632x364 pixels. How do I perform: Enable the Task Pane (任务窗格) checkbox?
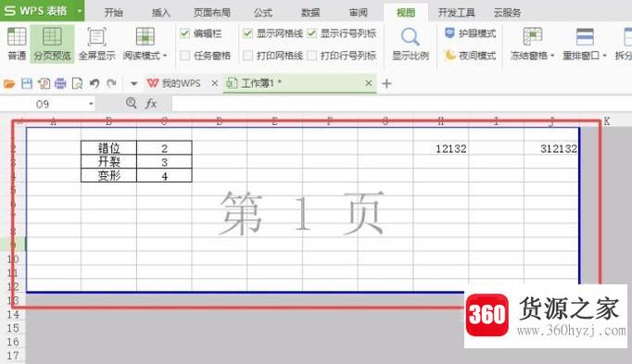point(184,56)
